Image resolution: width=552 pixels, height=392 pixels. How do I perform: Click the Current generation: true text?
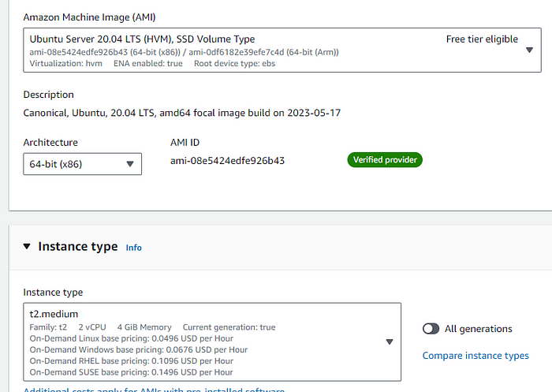point(229,327)
